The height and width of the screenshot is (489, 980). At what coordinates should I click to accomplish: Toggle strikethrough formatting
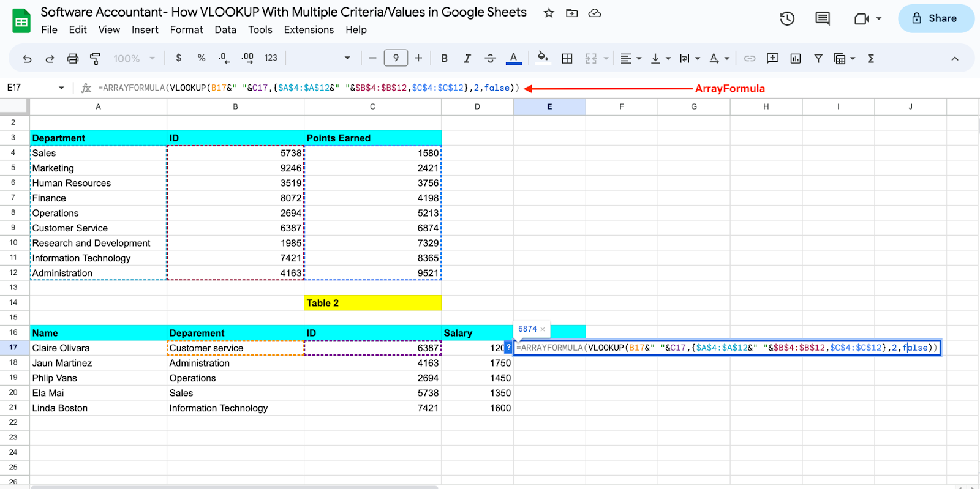tap(490, 58)
